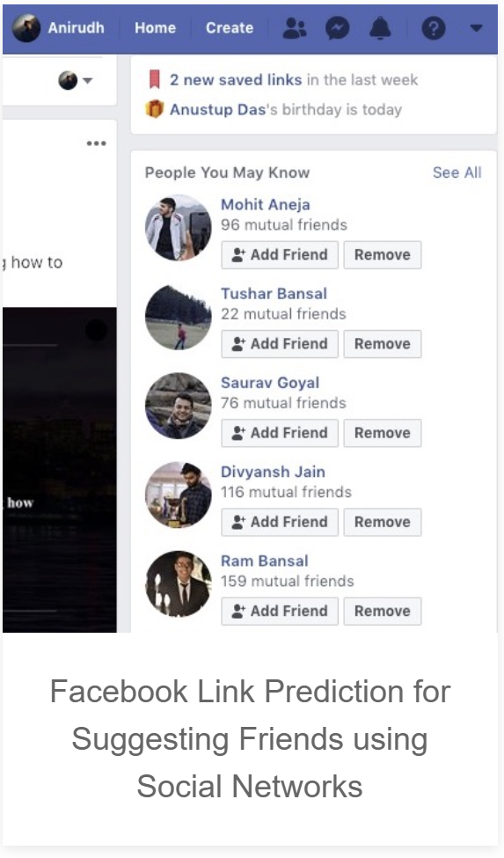Open the three-dot post options menu
The image size is (504, 858).
pos(96,144)
